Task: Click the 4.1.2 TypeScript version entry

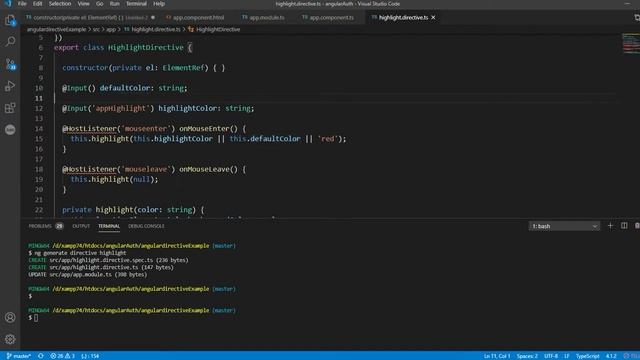Action: 611,356
